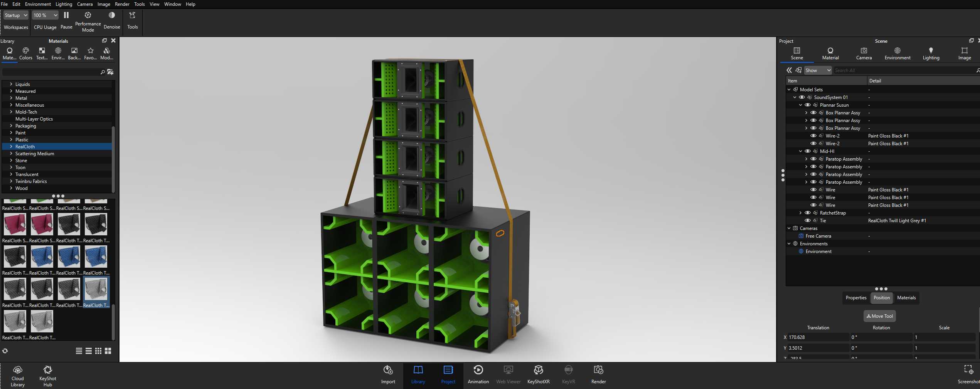Viewport: 980px width, 389px height.
Task: Expand the Metal material category
Action: click(x=11, y=98)
